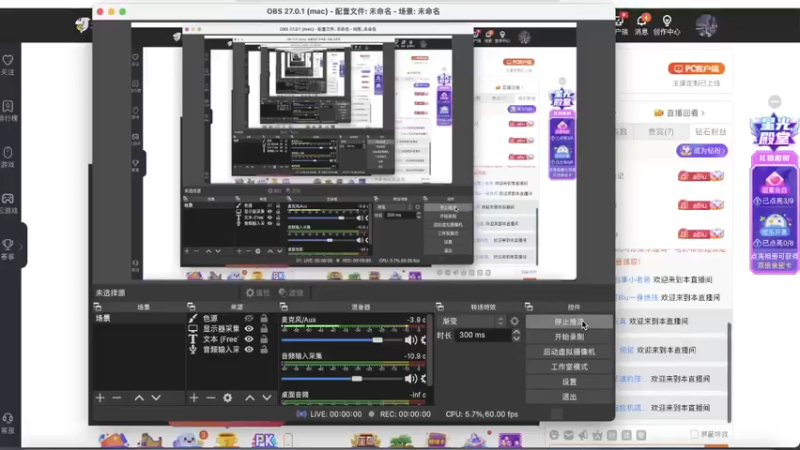Pop out the audio Mixer dock icon
The width and height of the screenshot is (800, 450).
tap(284, 307)
